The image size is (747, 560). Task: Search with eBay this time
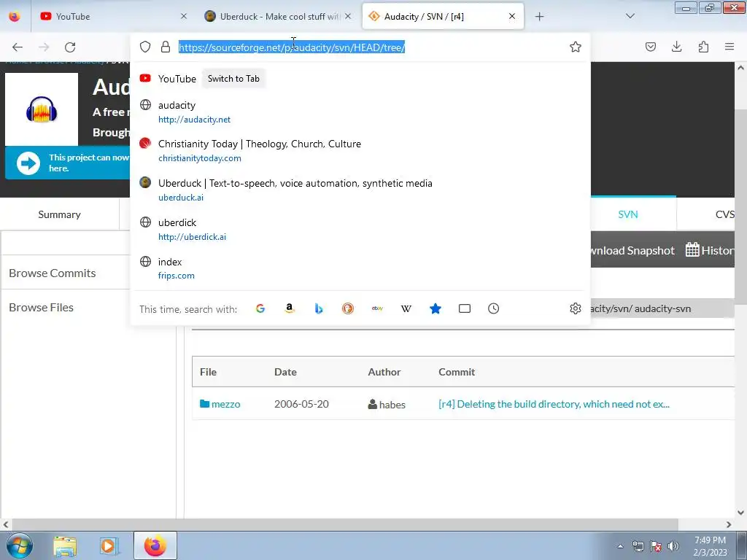click(x=377, y=308)
